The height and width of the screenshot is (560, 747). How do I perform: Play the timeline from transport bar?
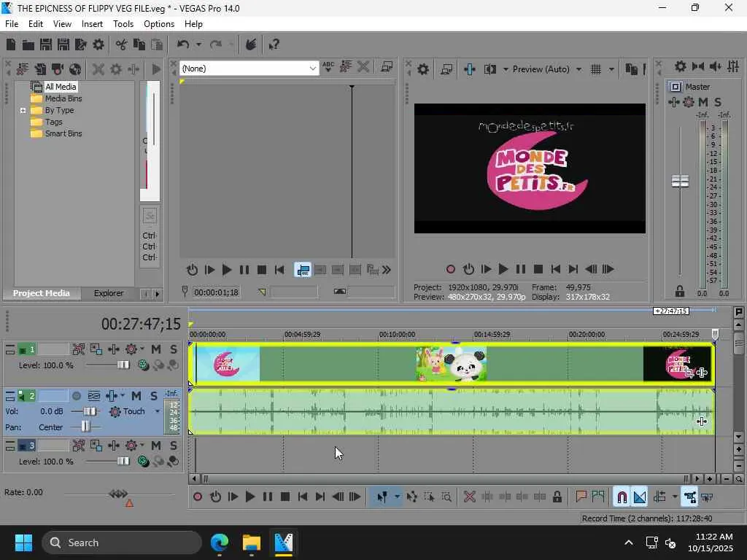[249, 497]
